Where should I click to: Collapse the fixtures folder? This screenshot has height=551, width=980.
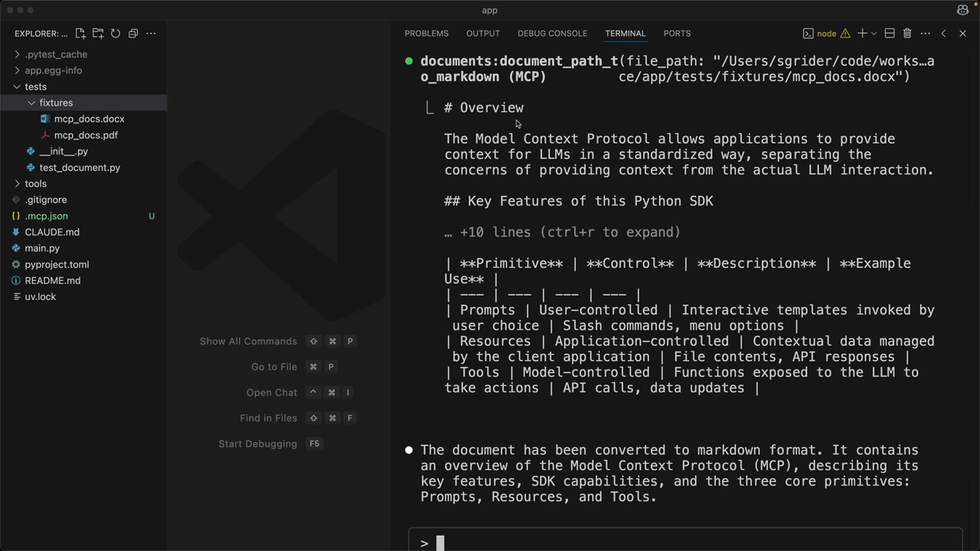click(55, 103)
